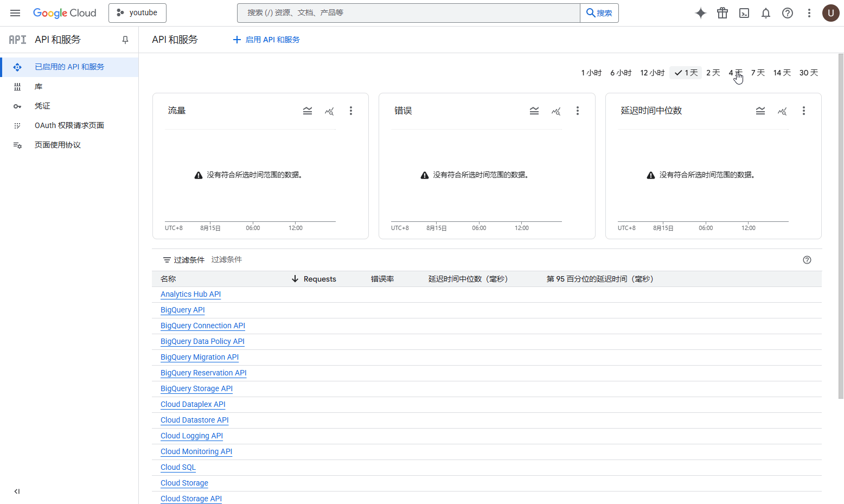Open the notifications bell
Viewport: 844px width, 504px height.
pyautogui.click(x=765, y=12)
